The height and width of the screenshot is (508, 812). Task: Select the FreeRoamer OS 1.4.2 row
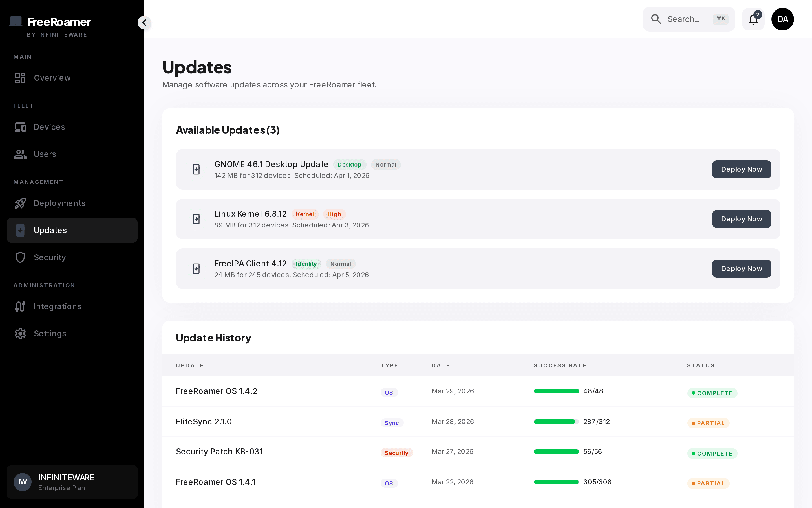(x=478, y=391)
